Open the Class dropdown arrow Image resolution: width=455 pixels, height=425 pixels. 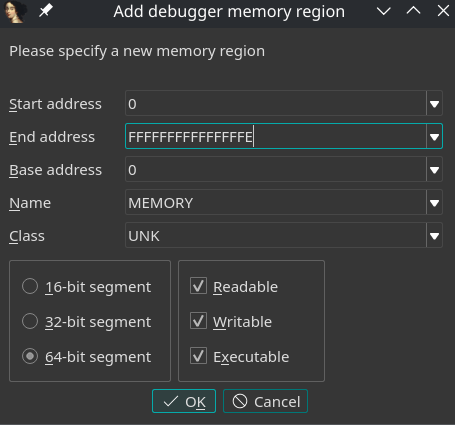[x=434, y=236]
